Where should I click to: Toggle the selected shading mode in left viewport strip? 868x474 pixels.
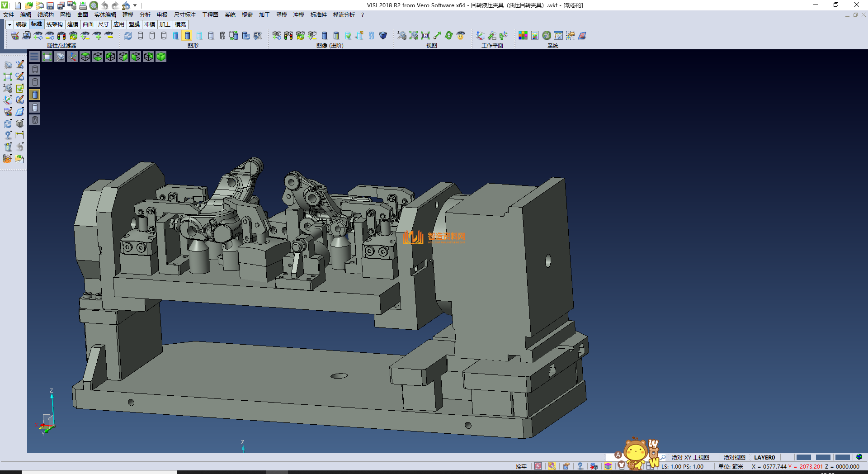point(35,95)
